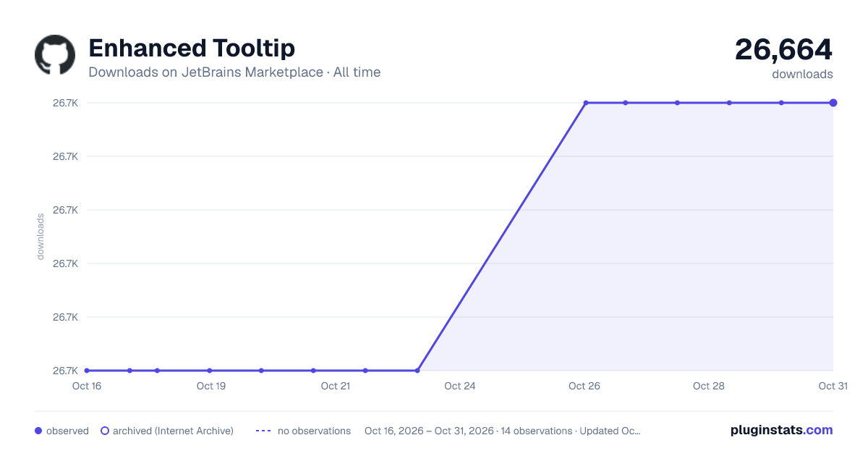Click the Oct 19 axis label

click(x=211, y=386)
